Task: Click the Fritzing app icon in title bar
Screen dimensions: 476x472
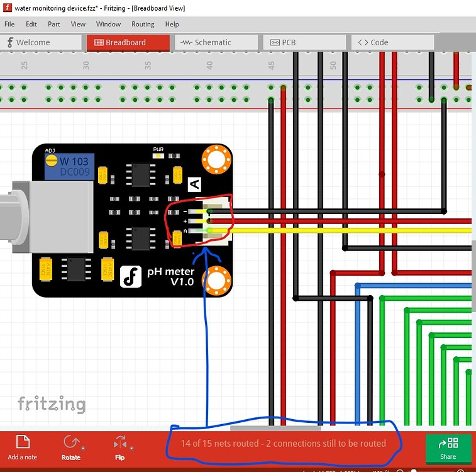Action: 7,8
